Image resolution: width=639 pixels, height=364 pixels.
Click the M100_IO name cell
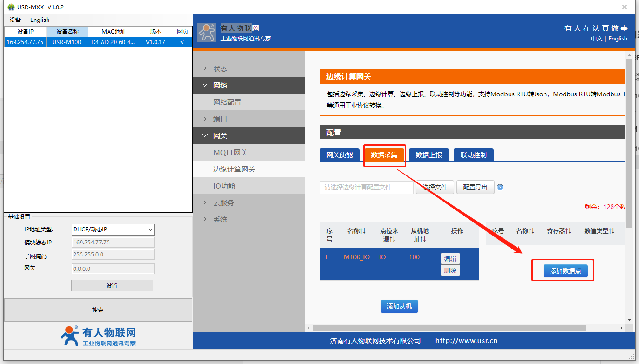[x=357, y=257]
